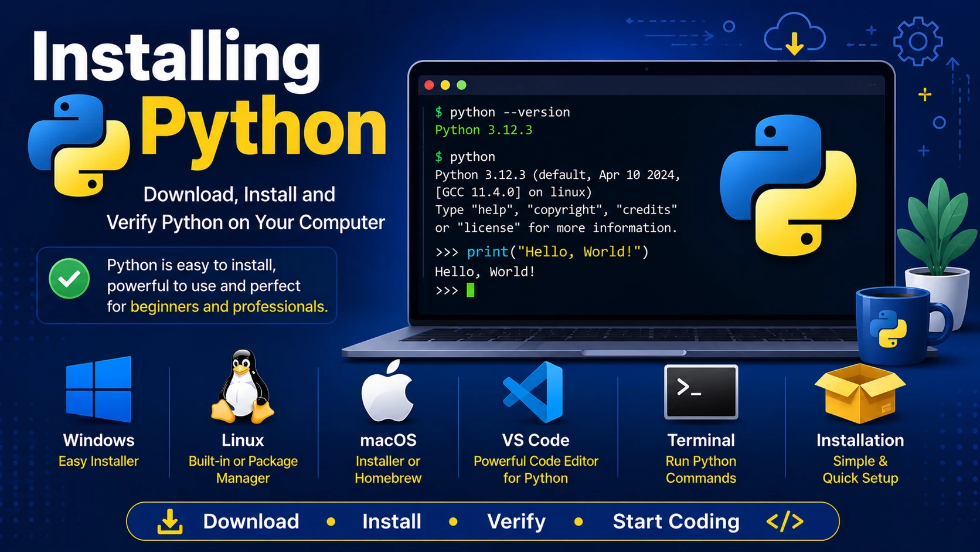Click the 'Easy Installer' text
Viewport: 980px width, 552px height.
[x=98, y=461]
